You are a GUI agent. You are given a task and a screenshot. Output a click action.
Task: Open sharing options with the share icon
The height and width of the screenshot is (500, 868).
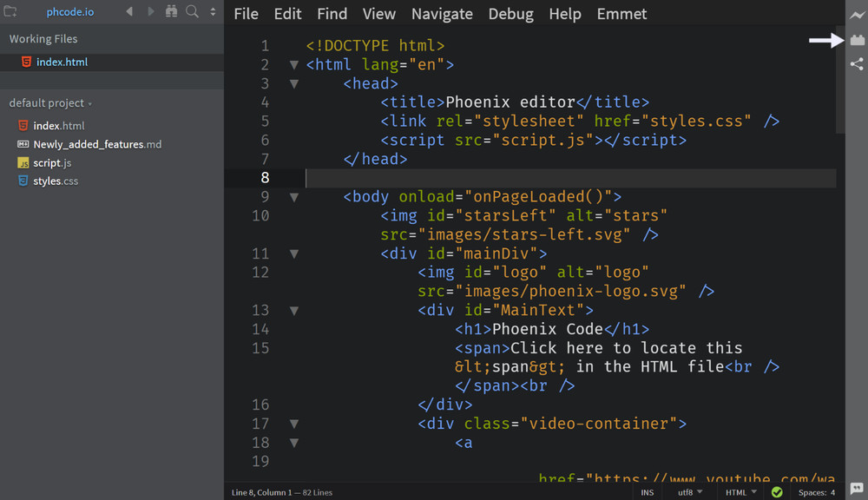(857, 63)
